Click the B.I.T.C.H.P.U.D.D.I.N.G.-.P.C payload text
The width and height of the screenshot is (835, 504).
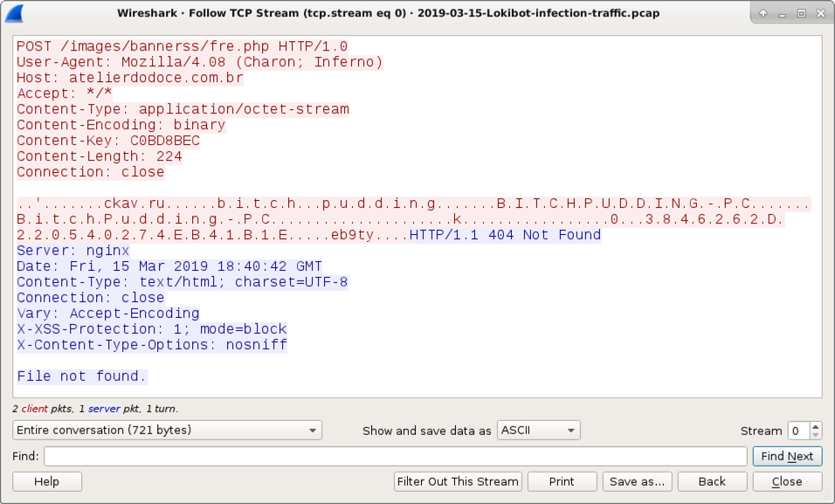click(624, 204)
